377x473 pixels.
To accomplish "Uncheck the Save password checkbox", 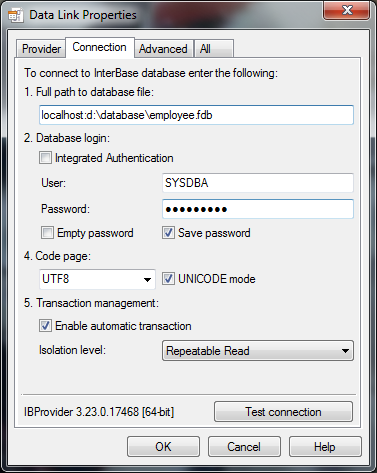I will point(168,233).
